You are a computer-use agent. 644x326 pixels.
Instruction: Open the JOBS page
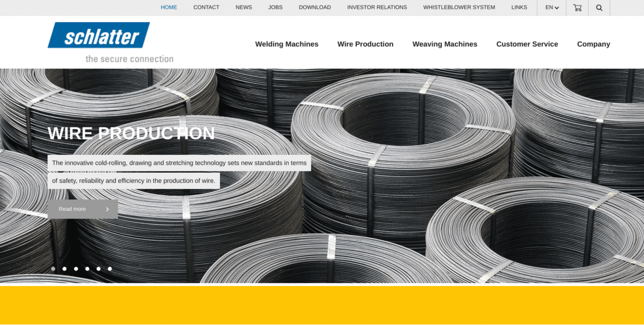[275, 7]
